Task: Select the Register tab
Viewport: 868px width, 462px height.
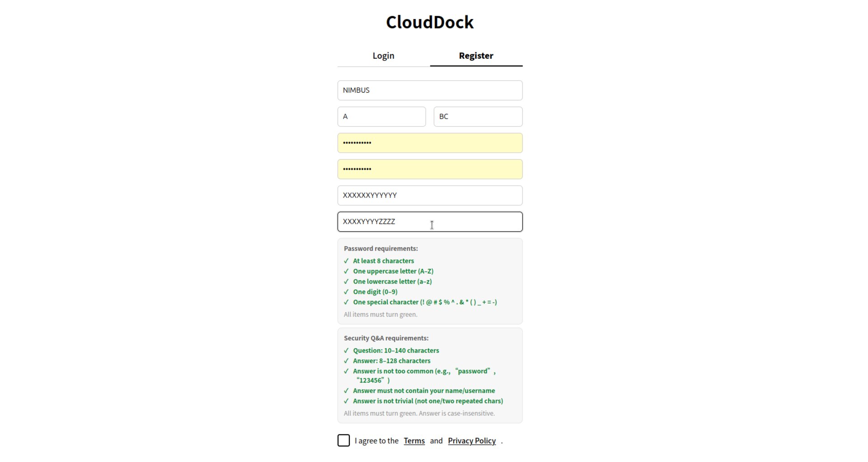Action: pos(476,56)
